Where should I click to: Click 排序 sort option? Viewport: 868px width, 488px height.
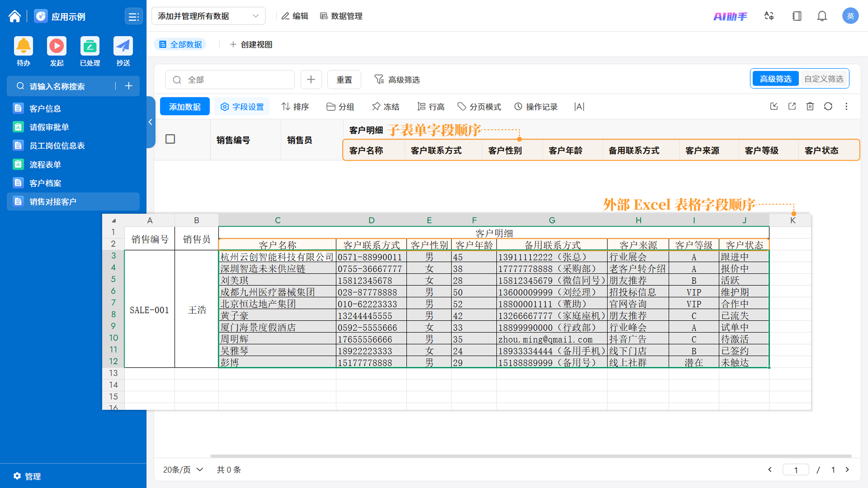(295, 107)
